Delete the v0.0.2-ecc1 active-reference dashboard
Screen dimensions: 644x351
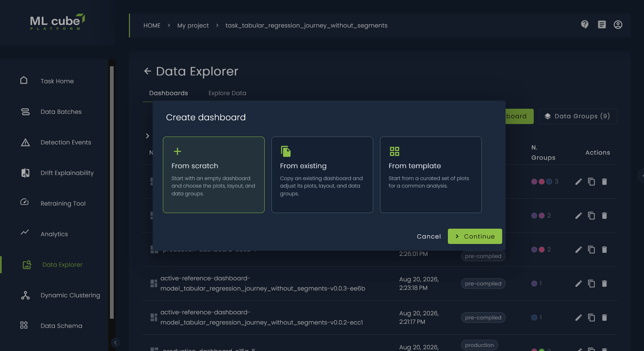(604, 318)
